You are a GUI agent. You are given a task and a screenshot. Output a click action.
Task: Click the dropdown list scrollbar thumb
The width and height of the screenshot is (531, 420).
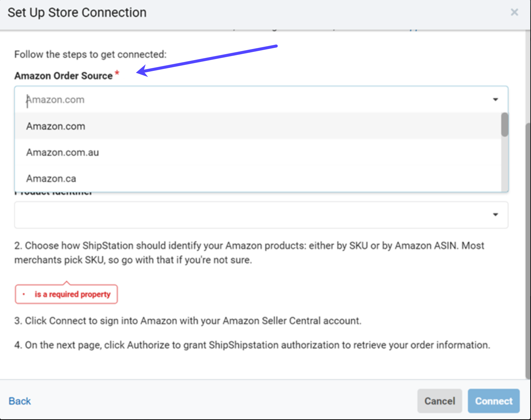[505, 125]
